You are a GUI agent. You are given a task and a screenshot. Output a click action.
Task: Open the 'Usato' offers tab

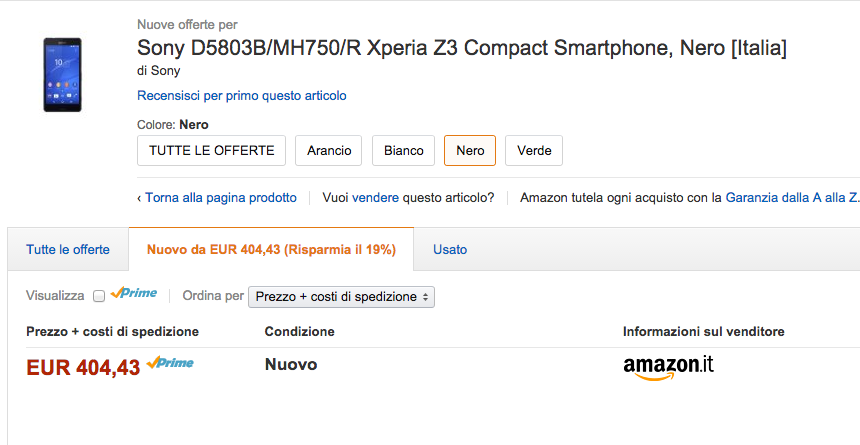coord(450,249)
